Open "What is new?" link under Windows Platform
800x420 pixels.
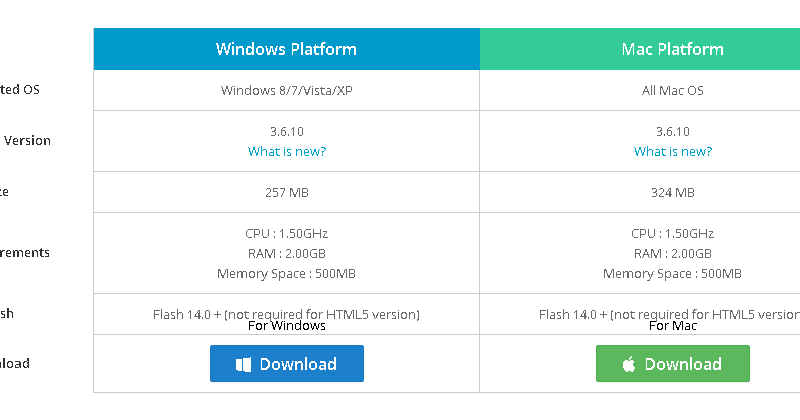[x=287, y=151]
